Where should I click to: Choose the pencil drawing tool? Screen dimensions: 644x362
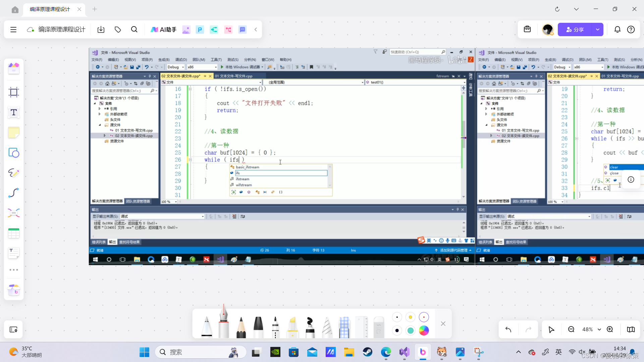(241, 327)
